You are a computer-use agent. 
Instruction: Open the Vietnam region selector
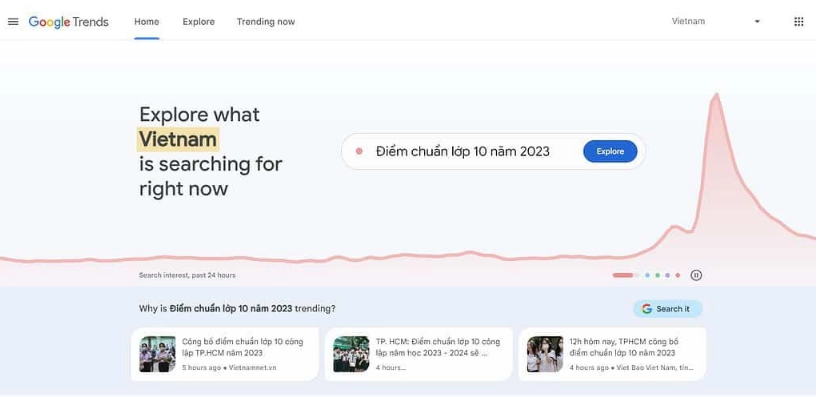(715, 22)
